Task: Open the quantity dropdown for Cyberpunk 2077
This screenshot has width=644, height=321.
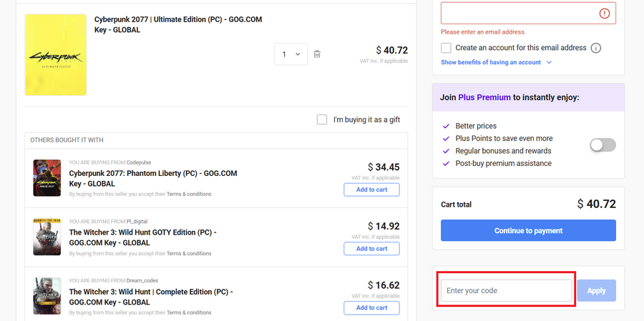Action: [291, 54]
